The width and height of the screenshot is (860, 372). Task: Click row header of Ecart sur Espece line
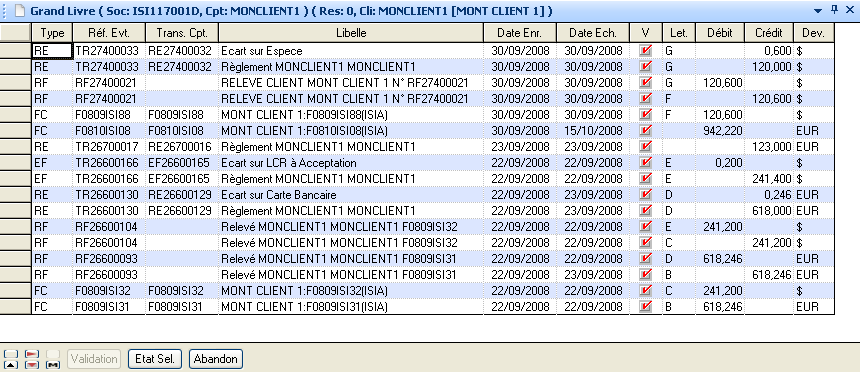(x=15, y=50)
